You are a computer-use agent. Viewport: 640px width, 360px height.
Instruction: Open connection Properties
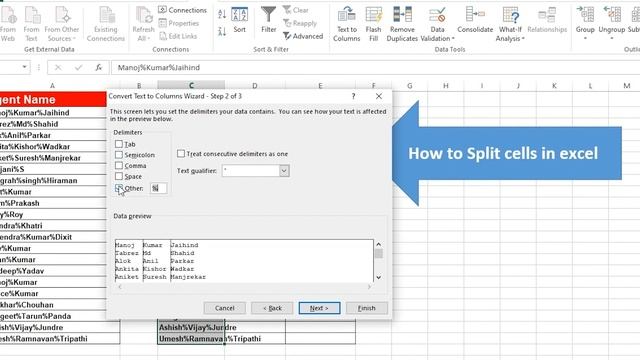179,23
